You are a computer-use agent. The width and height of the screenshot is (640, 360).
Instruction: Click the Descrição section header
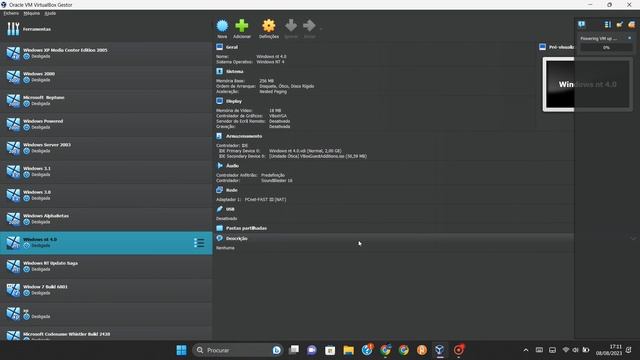[x=237, y=238]
